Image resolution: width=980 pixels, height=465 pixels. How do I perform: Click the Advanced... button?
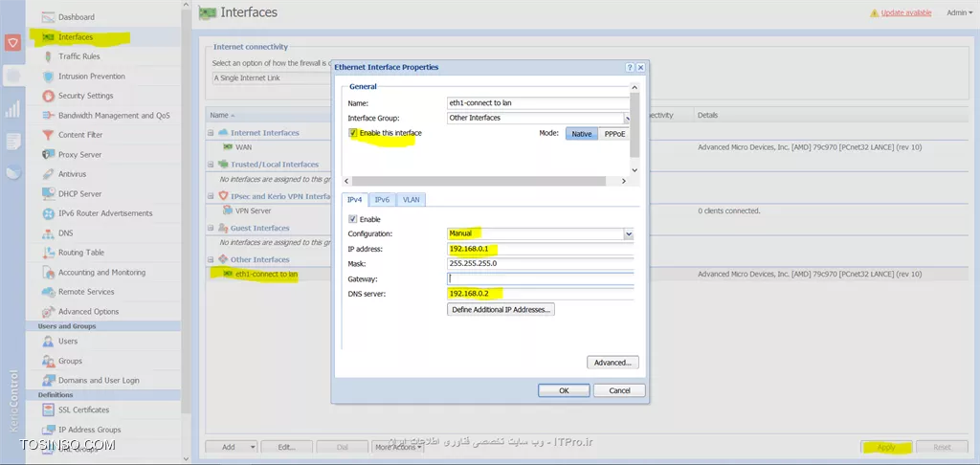click(x=612, y=362)
